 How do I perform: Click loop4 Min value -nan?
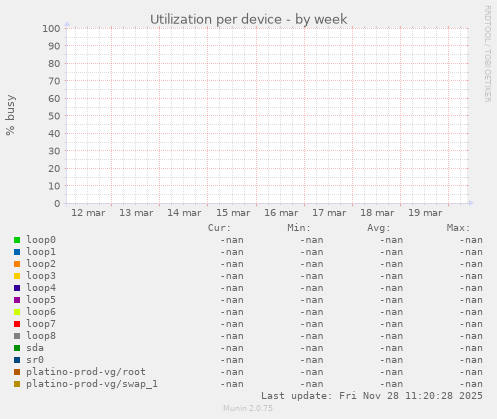312,288
